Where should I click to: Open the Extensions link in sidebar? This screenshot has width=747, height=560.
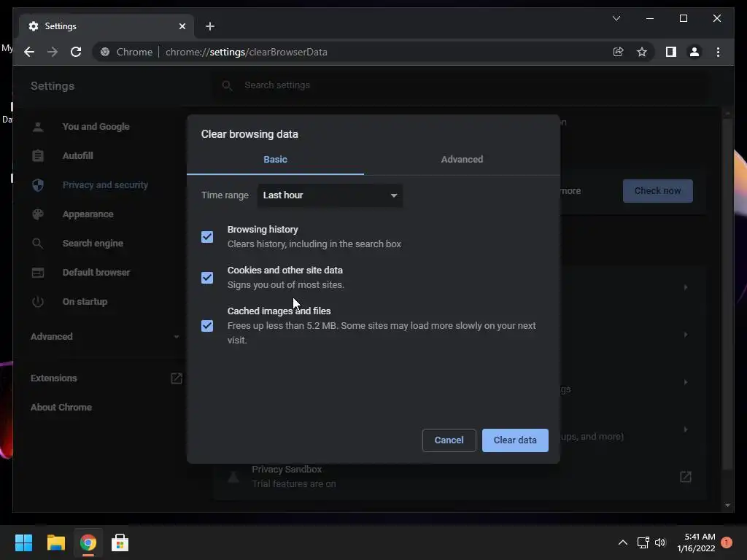(54, 378)
